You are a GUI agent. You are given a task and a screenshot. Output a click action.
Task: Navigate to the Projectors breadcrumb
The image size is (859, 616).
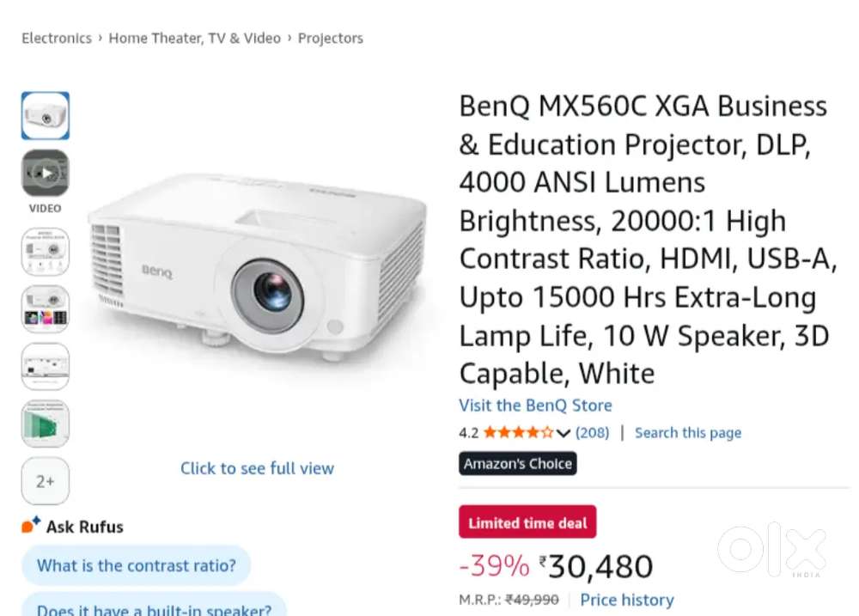[331, 38]
